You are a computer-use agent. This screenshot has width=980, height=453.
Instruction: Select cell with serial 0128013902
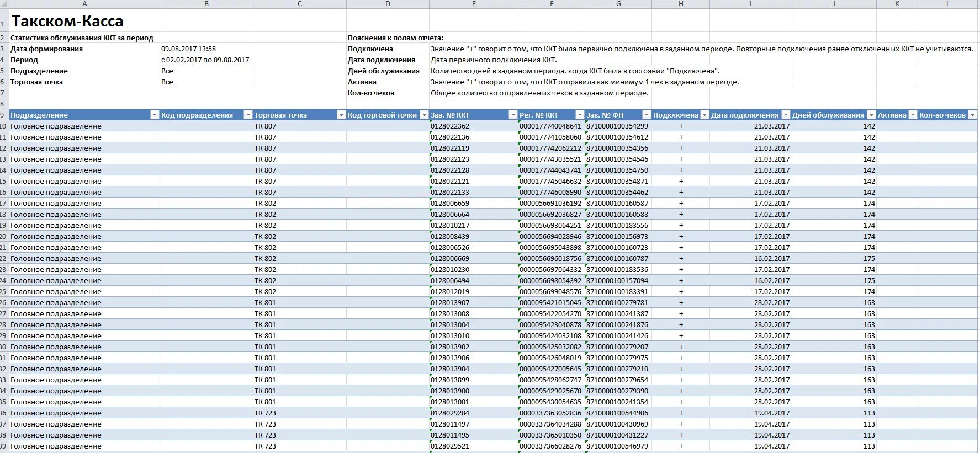coord(474,347)
